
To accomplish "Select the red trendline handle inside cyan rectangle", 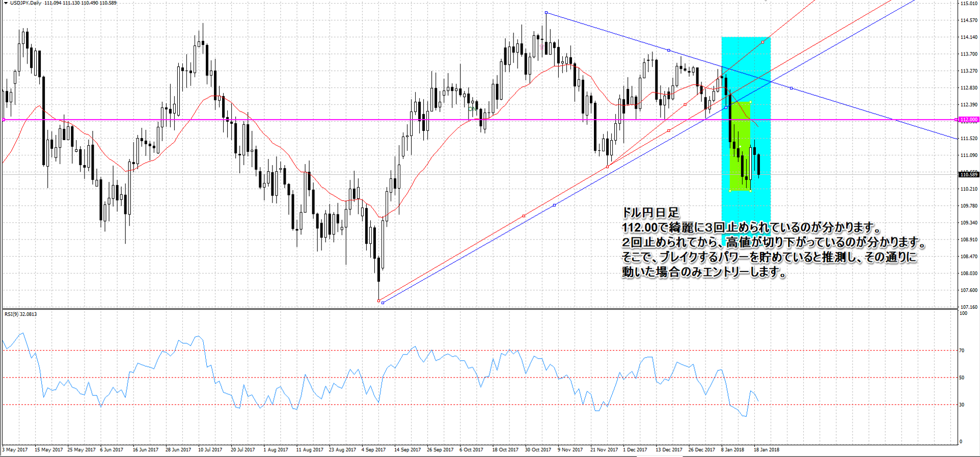I will coord(763,42).
